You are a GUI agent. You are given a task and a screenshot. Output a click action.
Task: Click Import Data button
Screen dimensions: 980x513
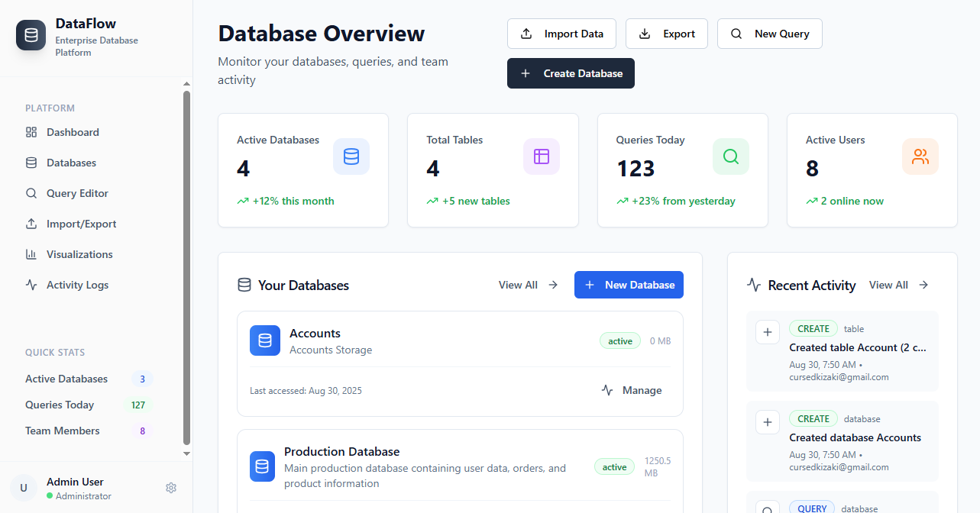(x=561, y=34)
